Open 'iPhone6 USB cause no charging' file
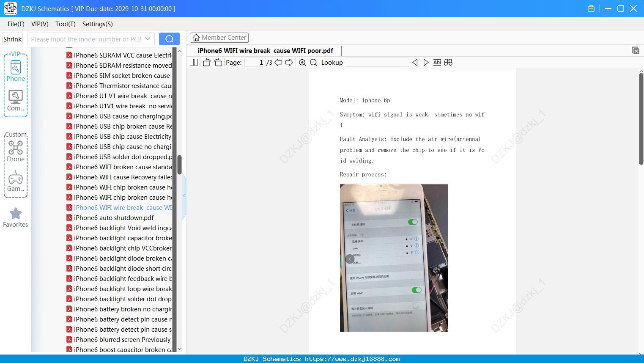 pos(123,116)
